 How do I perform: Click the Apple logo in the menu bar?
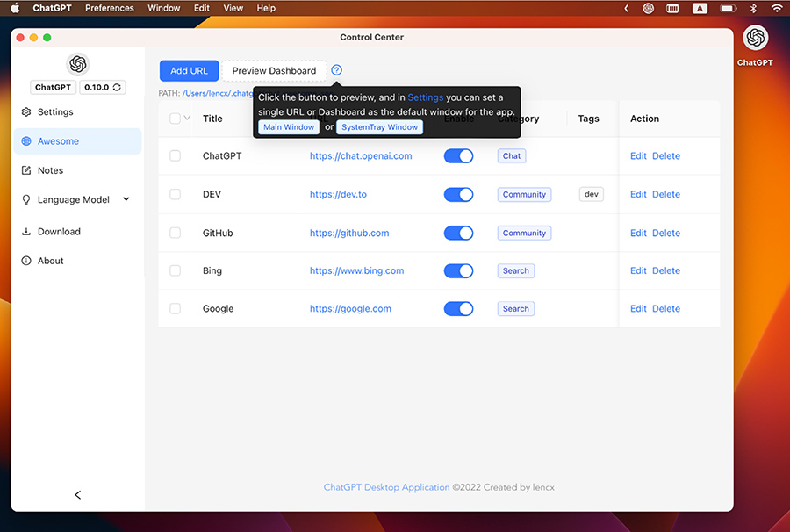click(x=15, y=8)
